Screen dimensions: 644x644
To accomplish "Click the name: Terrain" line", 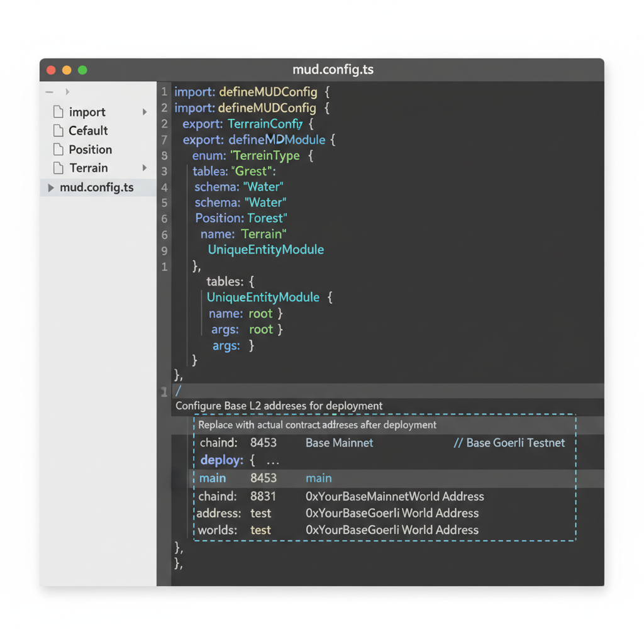I will (x=243, y=234).
